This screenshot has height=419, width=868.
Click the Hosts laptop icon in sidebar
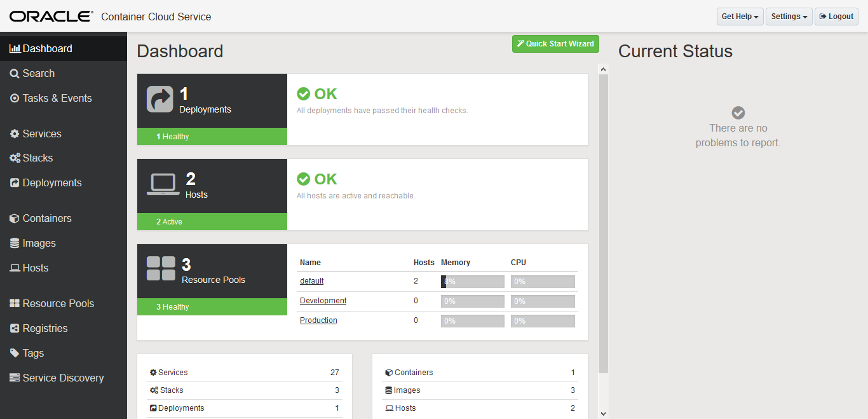[15, 268]
